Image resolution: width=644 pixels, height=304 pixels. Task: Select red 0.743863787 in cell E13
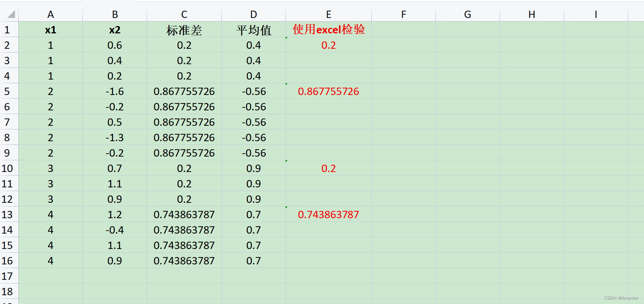coord(328,215)
